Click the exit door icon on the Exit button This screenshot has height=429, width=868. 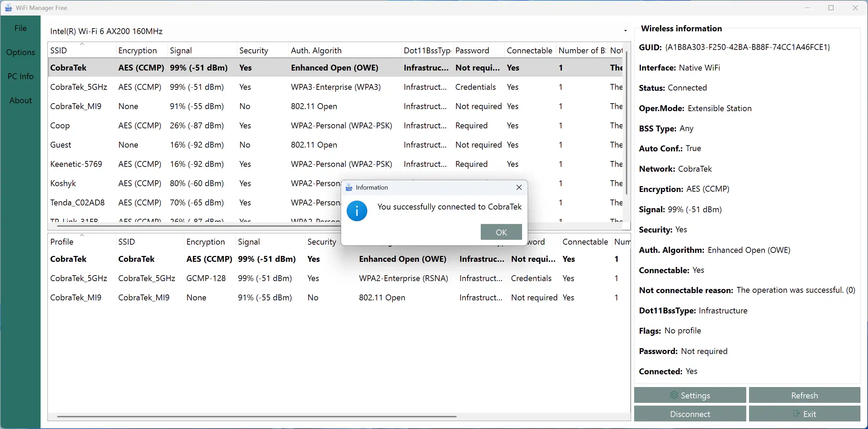796,413
